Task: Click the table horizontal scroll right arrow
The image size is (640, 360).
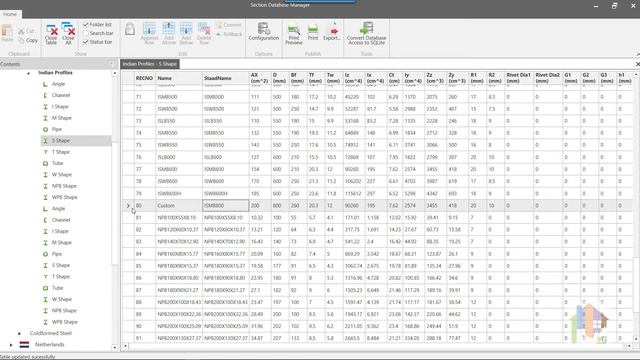Action: [x=629, y=346]
